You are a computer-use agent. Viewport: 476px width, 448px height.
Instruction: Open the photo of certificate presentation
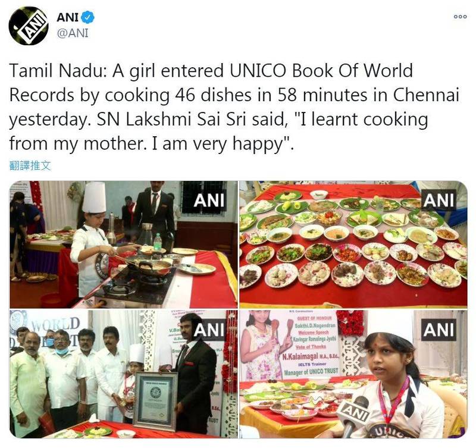click(x=124, y=374)
